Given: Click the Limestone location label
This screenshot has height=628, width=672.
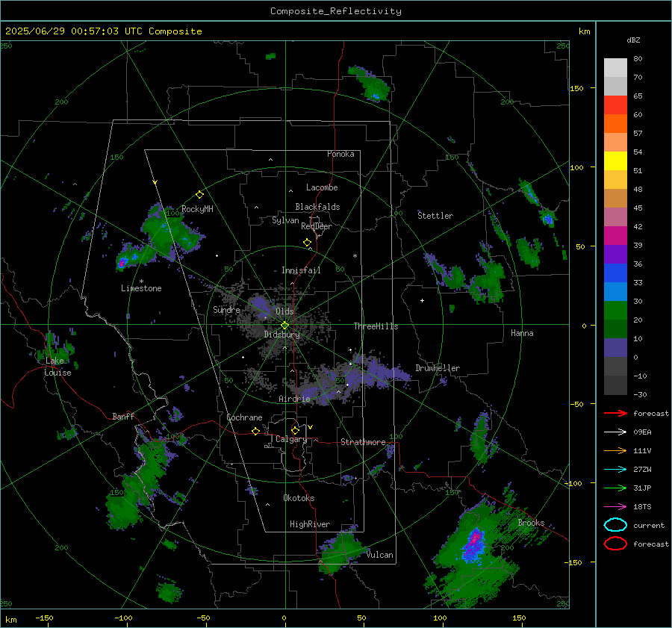Looking at the screenshot, I should [141, 288].
